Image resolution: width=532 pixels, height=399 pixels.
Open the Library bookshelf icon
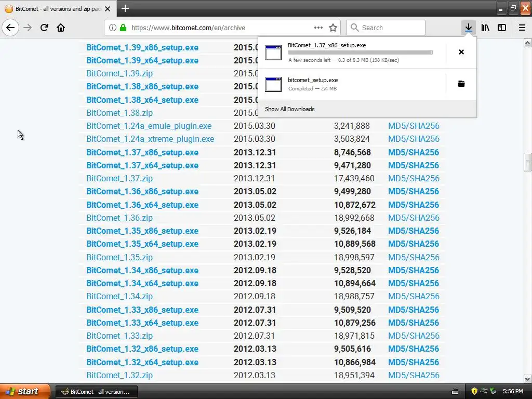tap(485, 28)
